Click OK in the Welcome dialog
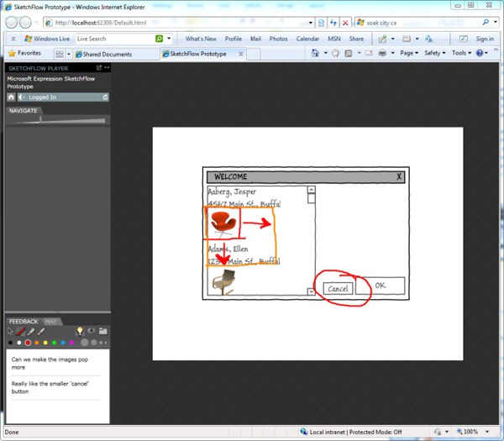 click(380, 286)
